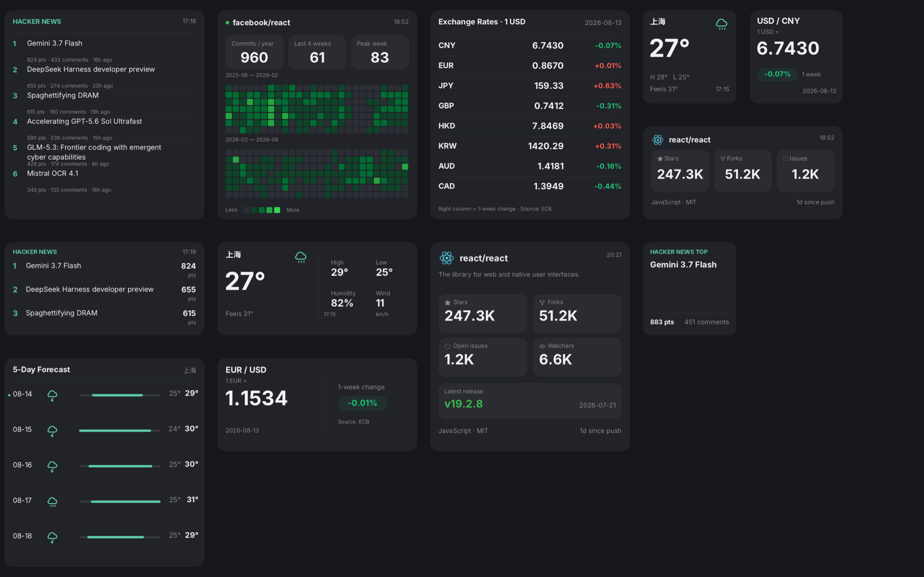Click the 883 pts score
Viewport: 924px width, 577px height.
[662, 322]
